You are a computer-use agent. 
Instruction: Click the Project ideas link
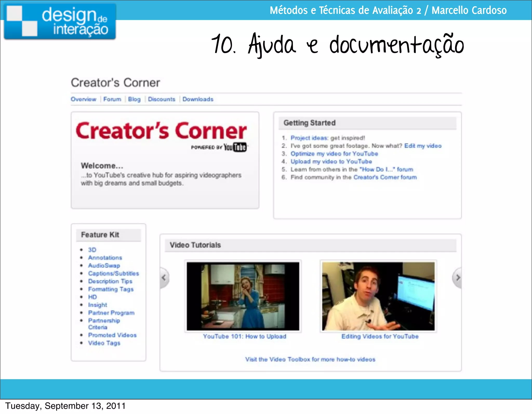coord(309,138)
